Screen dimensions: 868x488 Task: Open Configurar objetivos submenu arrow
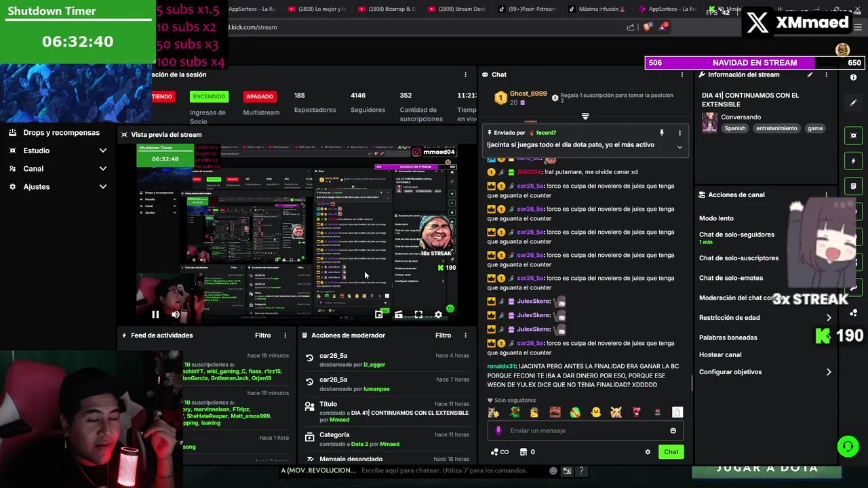pos(829,372)
